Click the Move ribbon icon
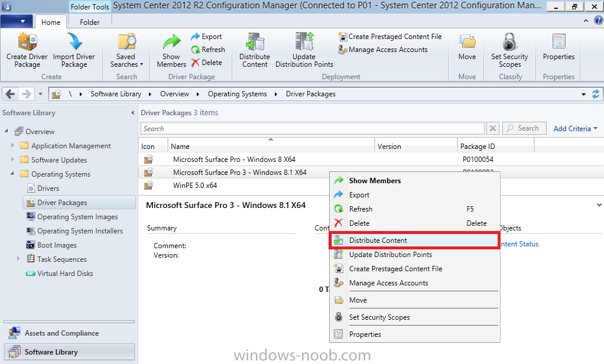The image size is (604, 364). coord(467,47)
